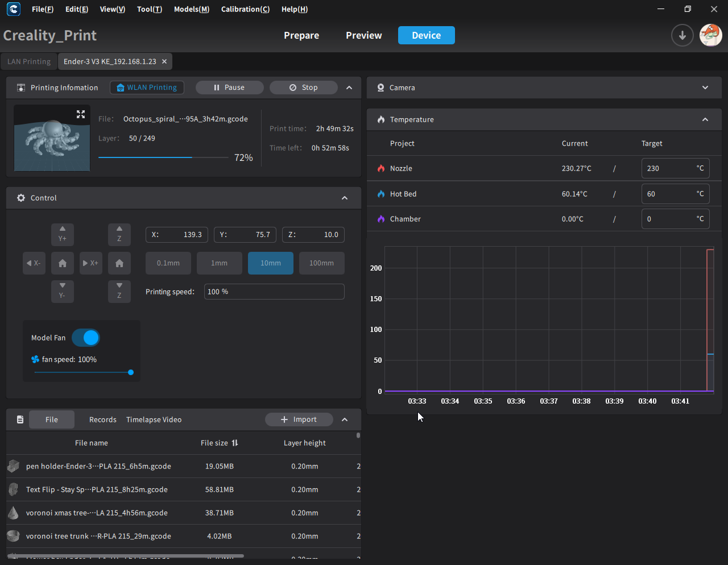This screenshot has height=565, width=728.
Task: Click the pen holder file thumbnail
Action: (13, 466)
